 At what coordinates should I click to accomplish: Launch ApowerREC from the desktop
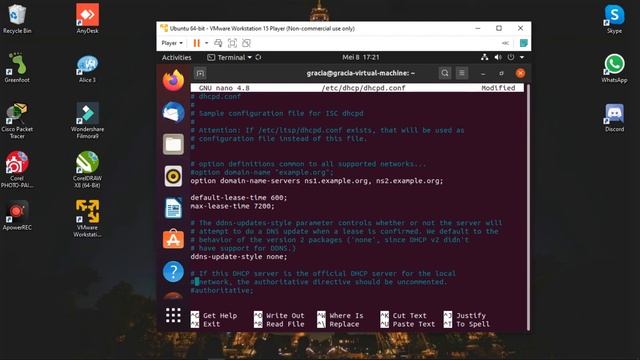point(17,215)
